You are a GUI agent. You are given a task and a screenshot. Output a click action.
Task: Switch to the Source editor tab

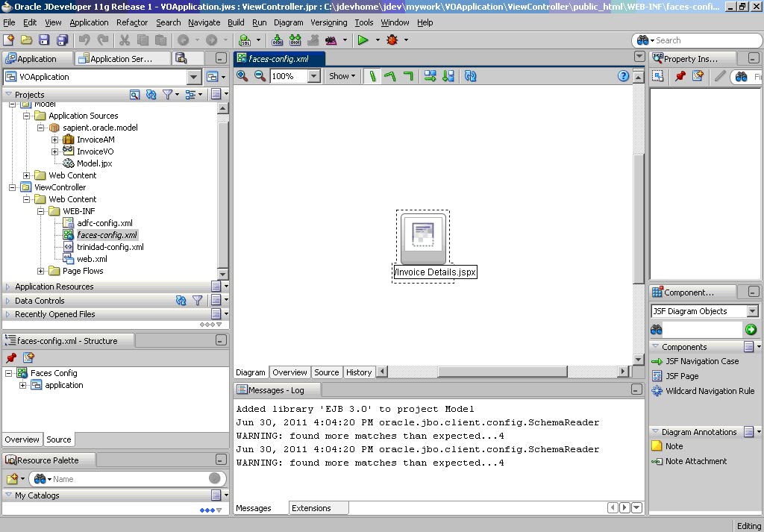pos(327,372)
